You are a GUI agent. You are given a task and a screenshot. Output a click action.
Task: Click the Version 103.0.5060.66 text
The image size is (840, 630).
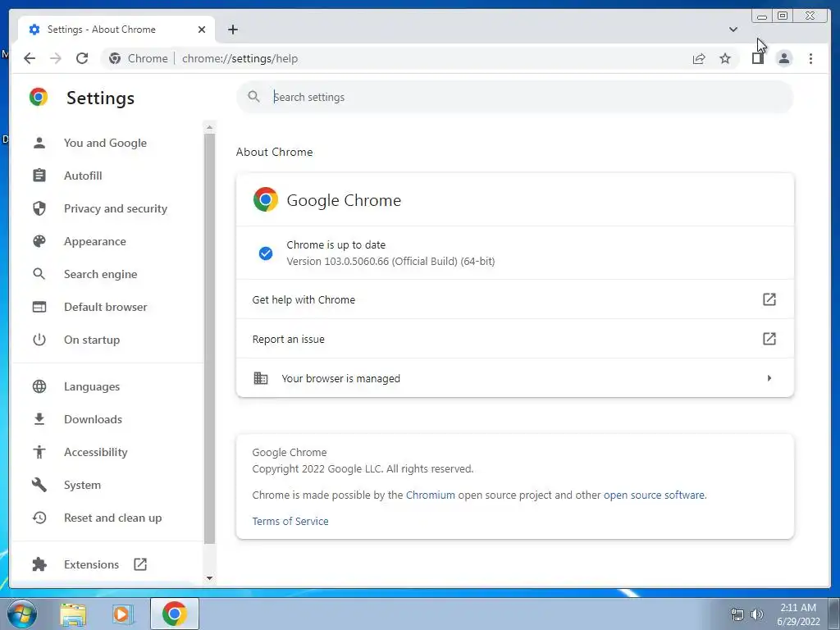pos(390,262)
